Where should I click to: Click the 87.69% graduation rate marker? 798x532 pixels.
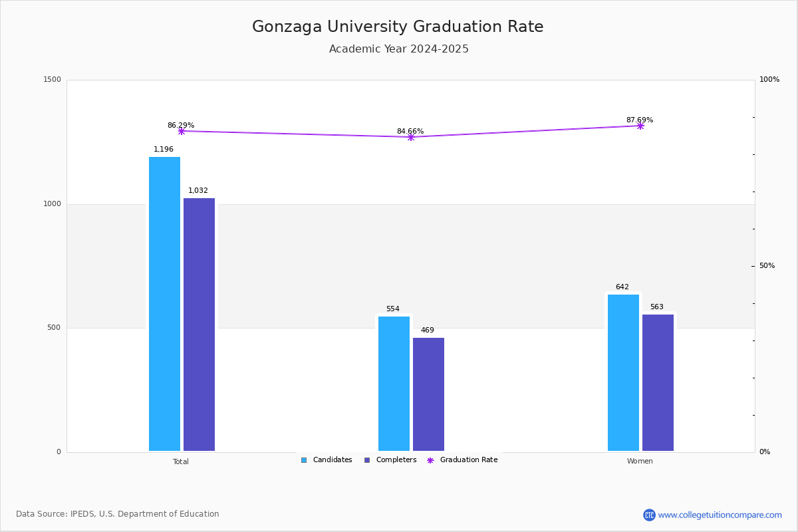click(x=640, y=126)
